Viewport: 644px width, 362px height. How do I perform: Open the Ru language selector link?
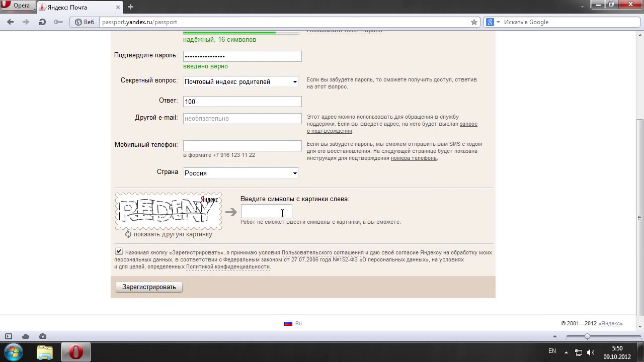pos(298,324)
